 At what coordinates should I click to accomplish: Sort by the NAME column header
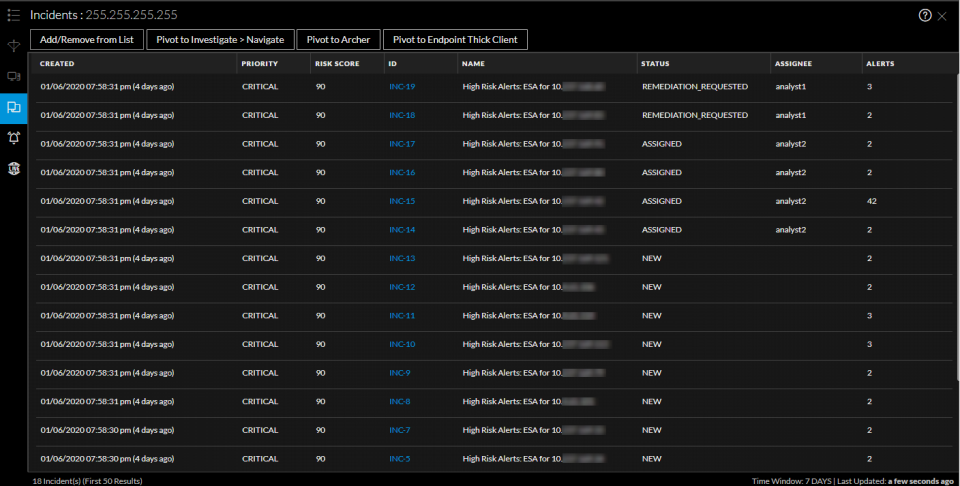point(473,64)
